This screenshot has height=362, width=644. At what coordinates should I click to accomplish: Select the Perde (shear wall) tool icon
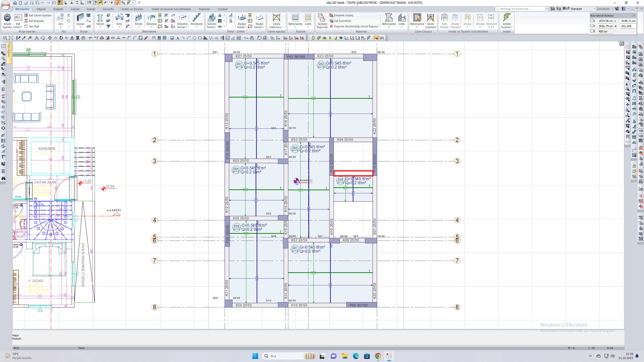click(x=138, y=18)
